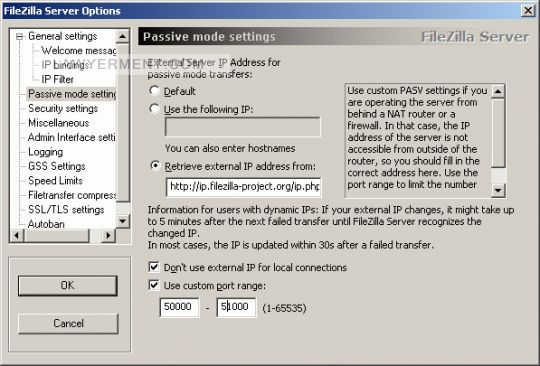Click the port range end field 51000
This screenshot has width=540, height=366.
point(236,307)
